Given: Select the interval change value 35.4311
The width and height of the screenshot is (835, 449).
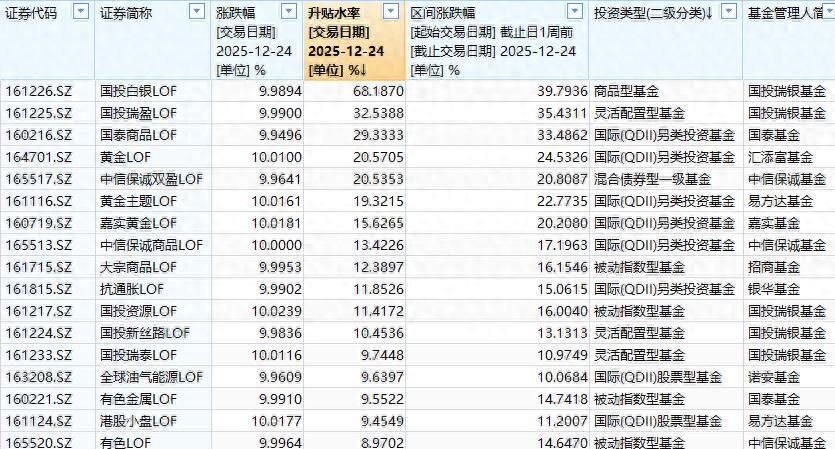Looking at the screenshot, I should 562,113.
